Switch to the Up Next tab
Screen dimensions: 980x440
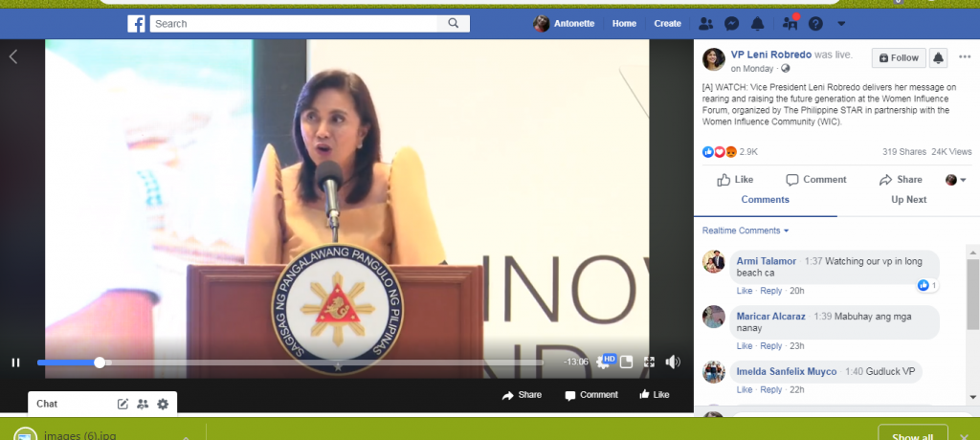(x=908, y=199)
